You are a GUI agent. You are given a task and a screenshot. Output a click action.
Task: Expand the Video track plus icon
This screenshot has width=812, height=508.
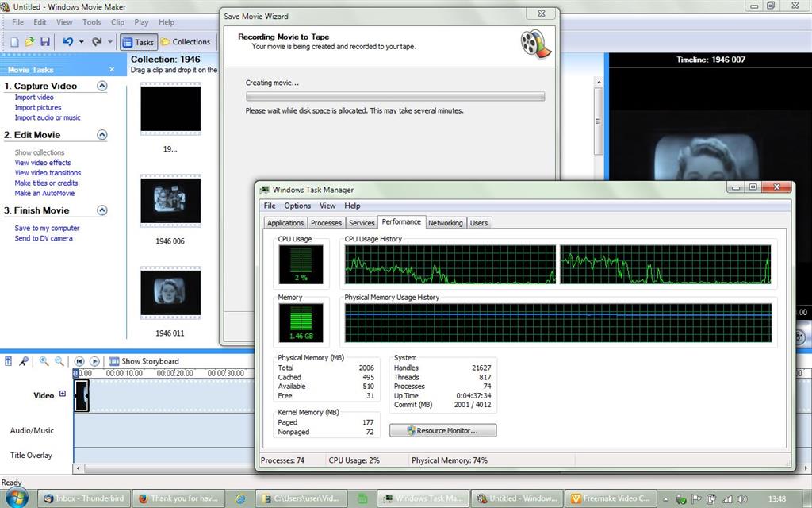63,394
